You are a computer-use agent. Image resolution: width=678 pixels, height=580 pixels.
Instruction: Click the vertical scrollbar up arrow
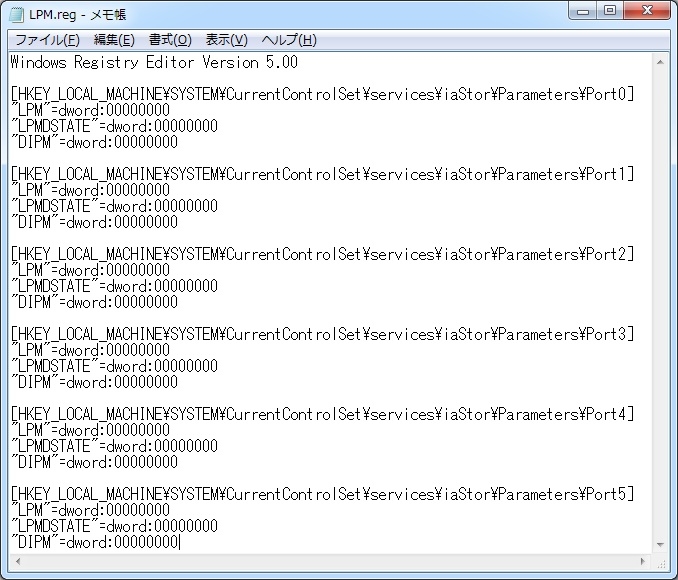pyautogui.click(x=660, y=62)
